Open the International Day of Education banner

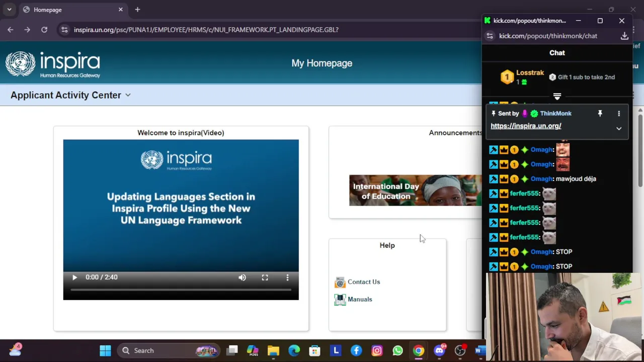(415, 190)
